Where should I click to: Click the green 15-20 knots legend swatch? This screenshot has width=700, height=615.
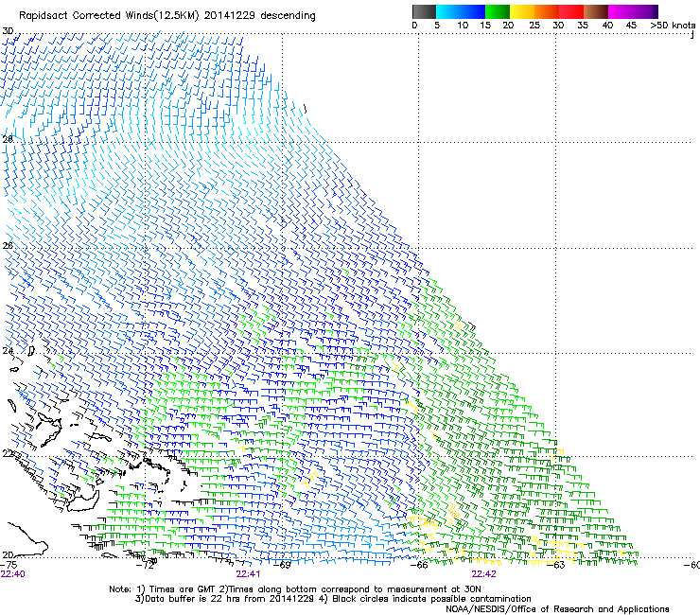(x=498, y=11)
